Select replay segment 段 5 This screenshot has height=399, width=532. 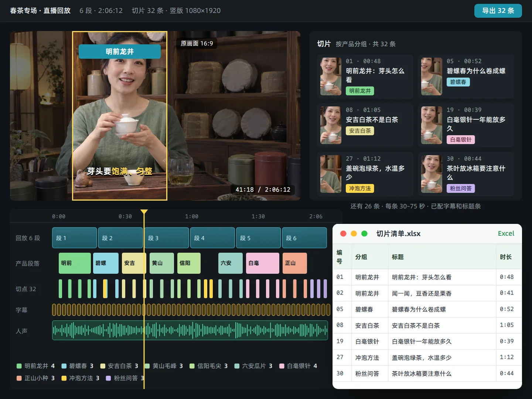pos(258,238)
